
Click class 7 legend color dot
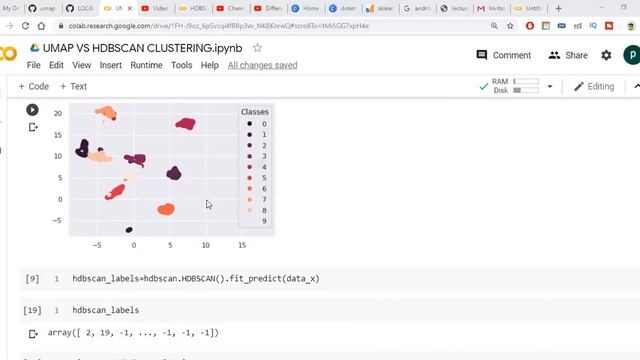click(249, 199)
